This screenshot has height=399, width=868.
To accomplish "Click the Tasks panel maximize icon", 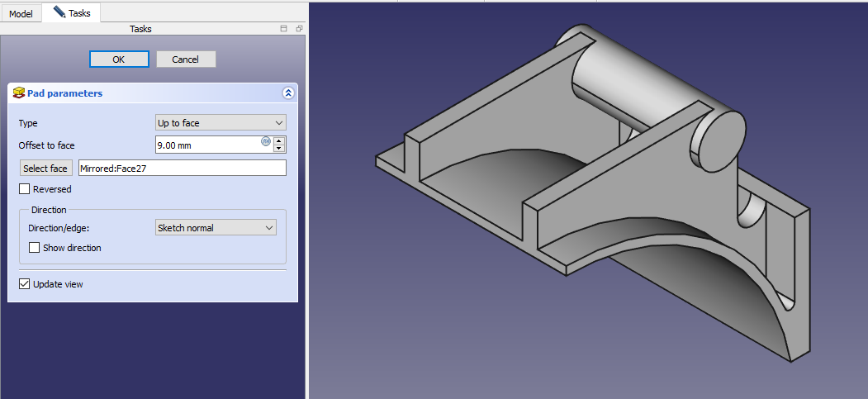I will pyautogui.click(x=284, y=29).
